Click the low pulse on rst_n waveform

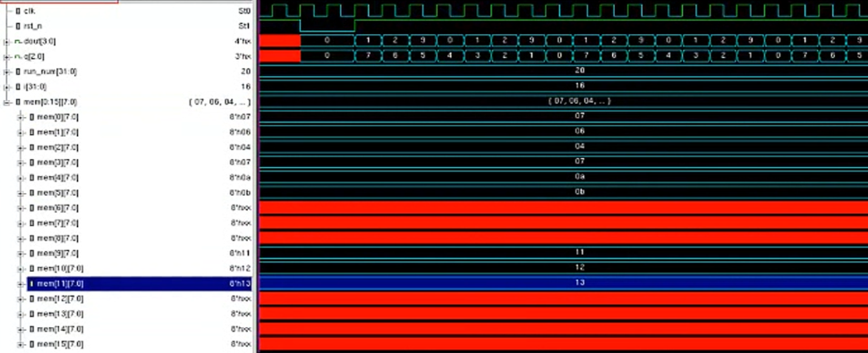(x=328, y=26)
